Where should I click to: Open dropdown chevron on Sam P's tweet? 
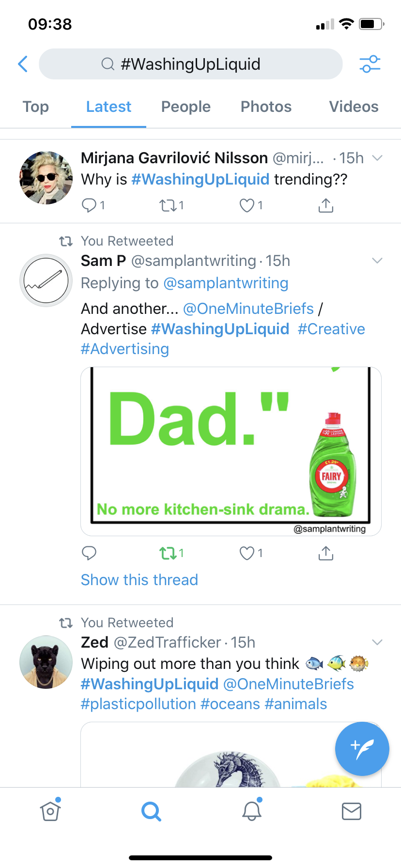(x=377, y=261)
